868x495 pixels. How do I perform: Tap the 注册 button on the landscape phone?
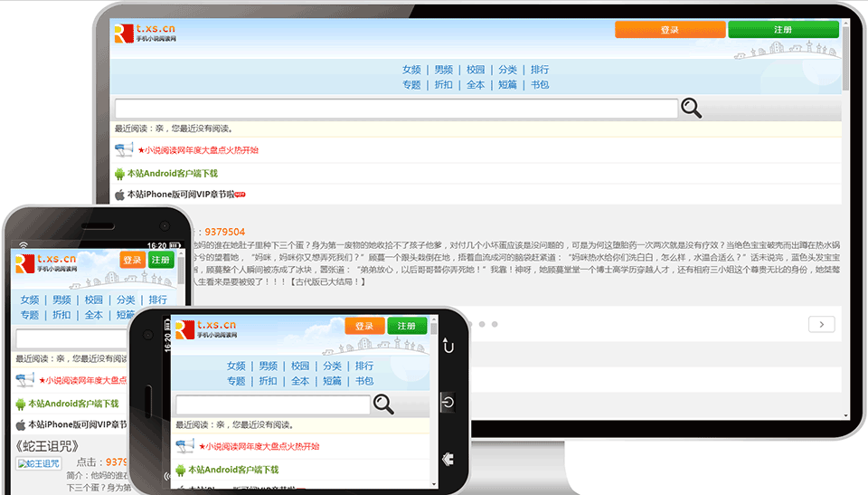coord(407,326)
